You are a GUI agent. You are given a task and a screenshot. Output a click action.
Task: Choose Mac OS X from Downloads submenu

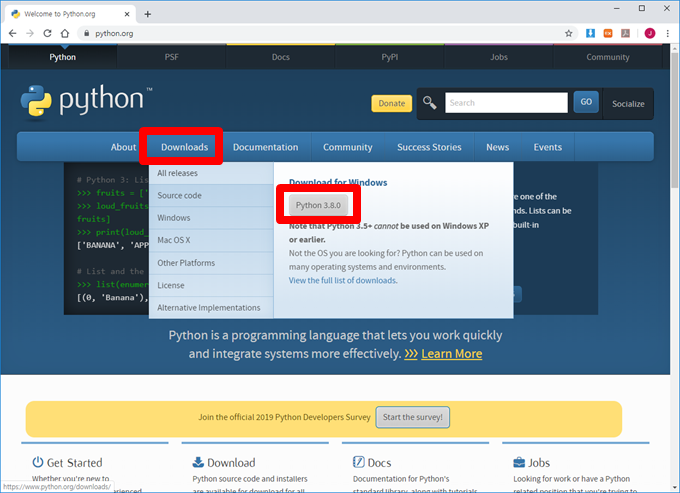(x=211, y=240)
